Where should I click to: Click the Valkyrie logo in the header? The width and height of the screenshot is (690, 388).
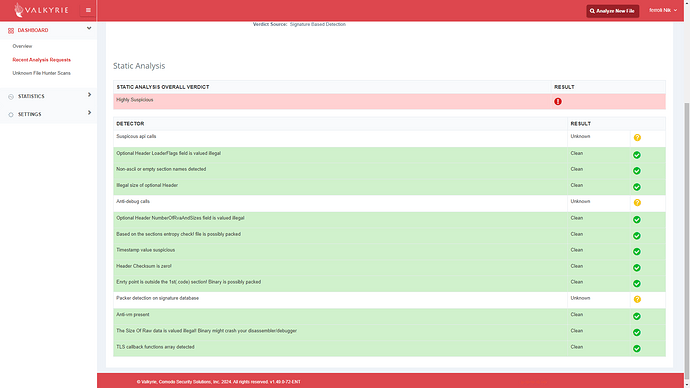point(41,10)
